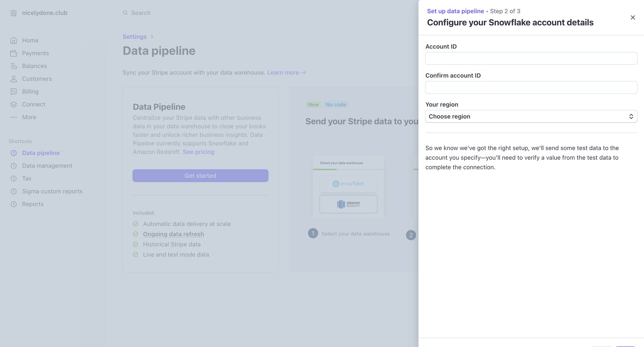Click the Step 2 of 3 text
This screenshot has height=347, width=644.
[x=505, y=11]
